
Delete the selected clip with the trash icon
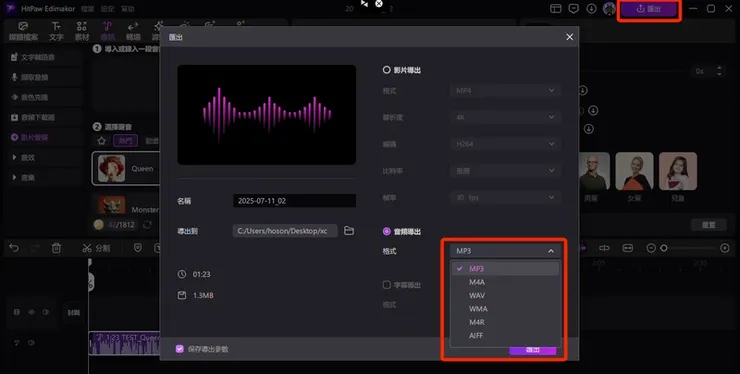coord(56,248)
